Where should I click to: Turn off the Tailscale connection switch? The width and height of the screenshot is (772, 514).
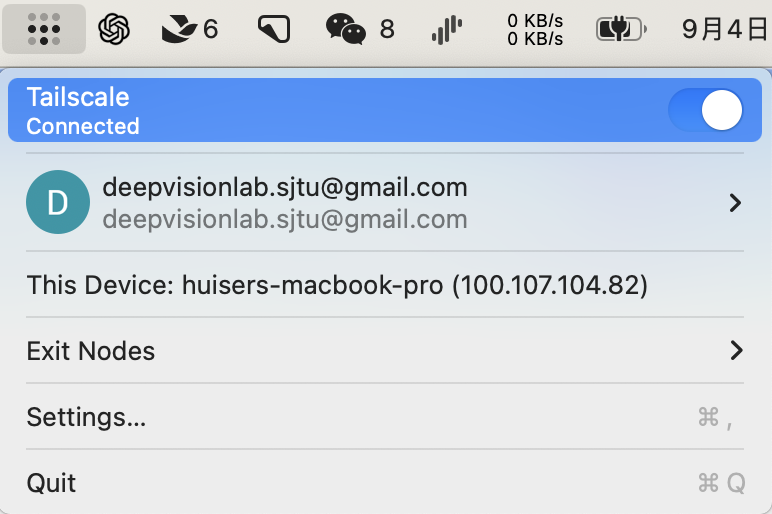pos(706,110)
